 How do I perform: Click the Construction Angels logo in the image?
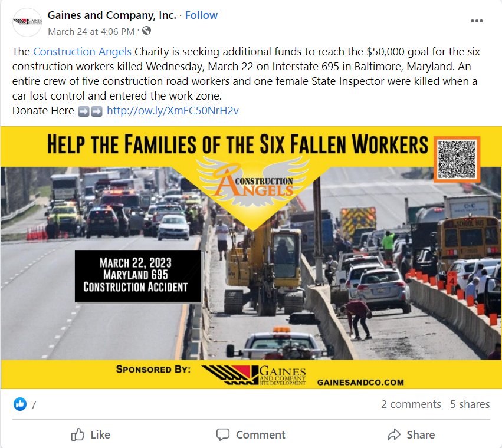pos(253,182)
